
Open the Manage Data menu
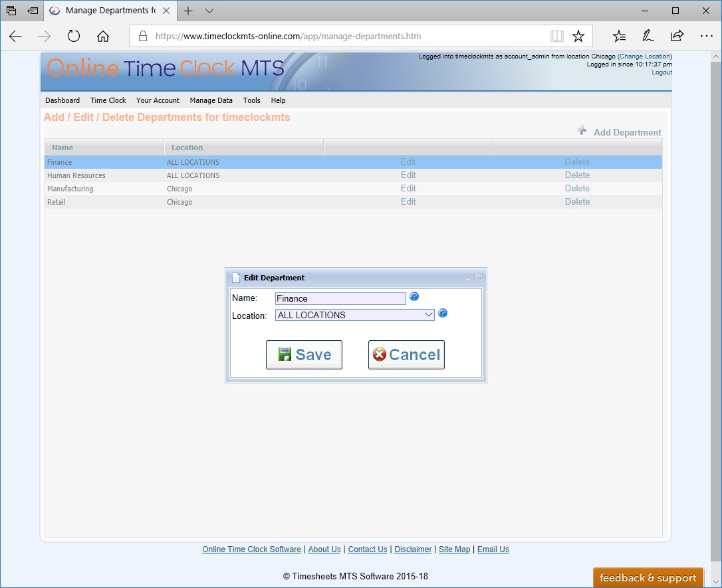click(x=211, y=100)
